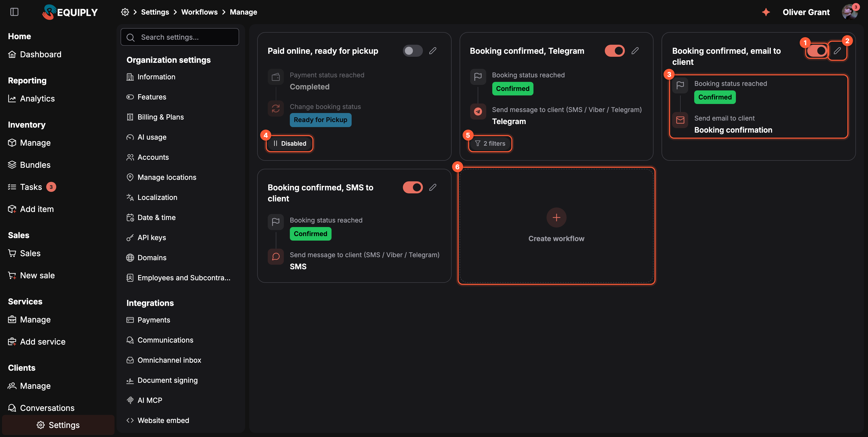The image size is (868, 437).
Task: Open Dashboard from the sidebar
Action: 35,54
